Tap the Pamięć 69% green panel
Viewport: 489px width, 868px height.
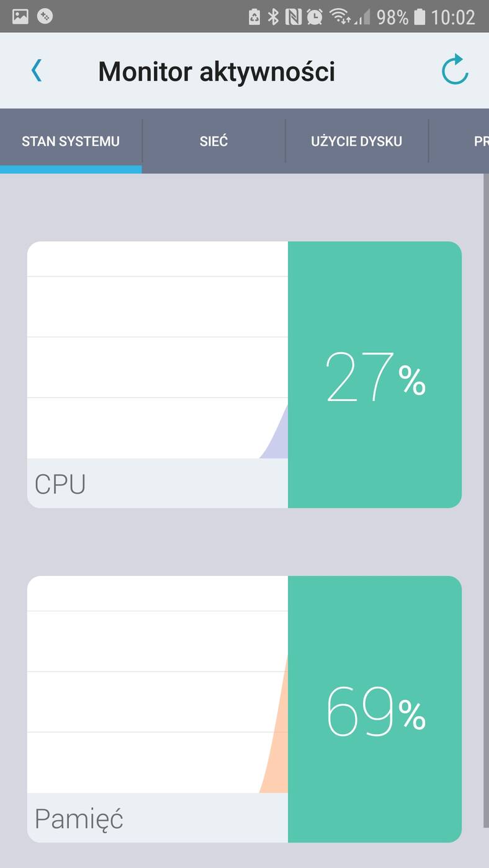pyautogui.click(x=375, y=709)
